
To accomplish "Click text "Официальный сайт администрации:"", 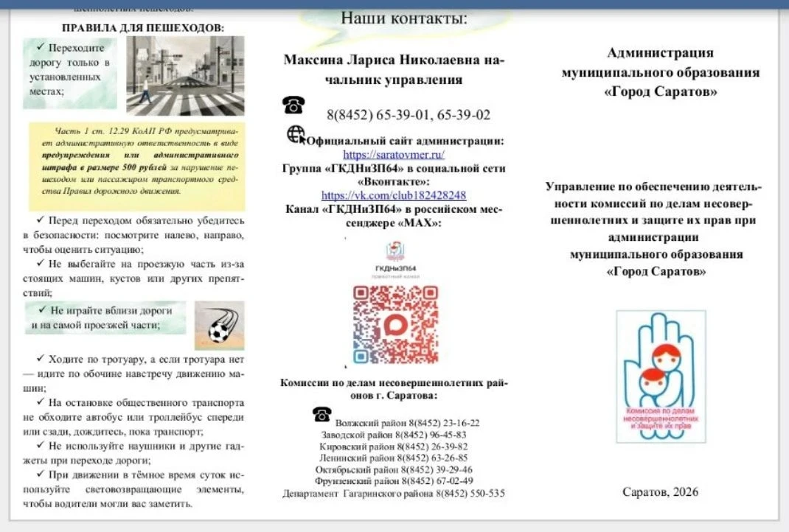I will tap(405, 141).
